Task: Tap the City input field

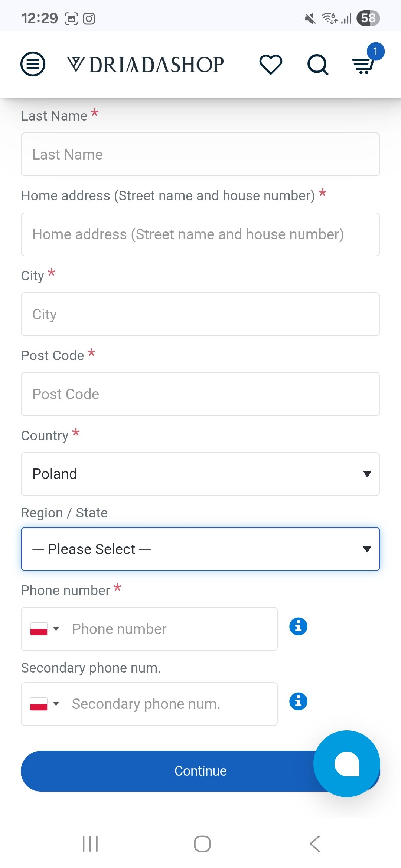Action: [200, 314]
